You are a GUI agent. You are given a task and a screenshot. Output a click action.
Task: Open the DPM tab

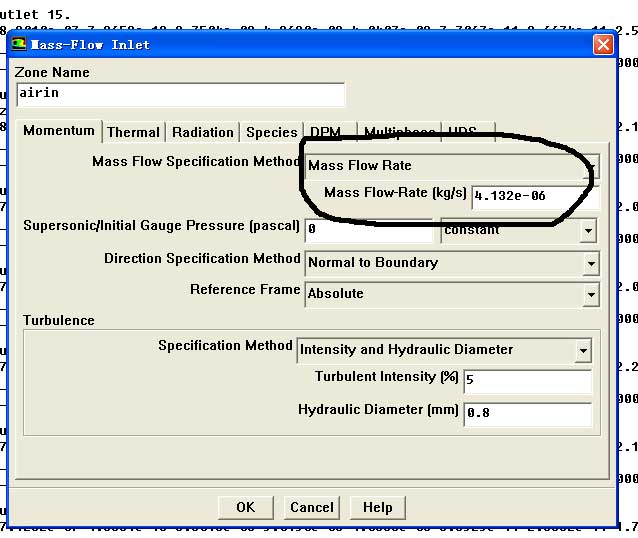pyautogui.click(x=325, y=132)
